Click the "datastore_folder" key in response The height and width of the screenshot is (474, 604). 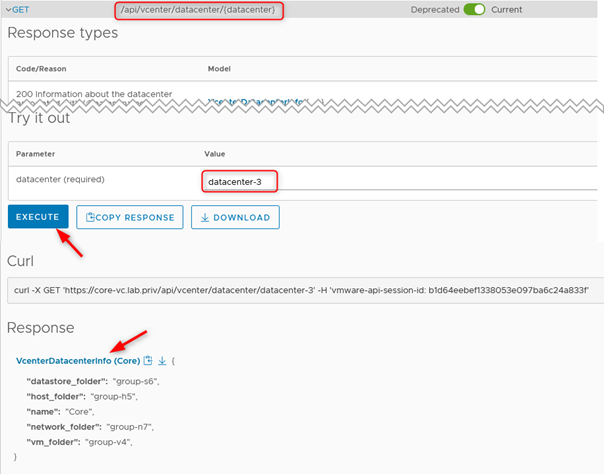[67, 381]
